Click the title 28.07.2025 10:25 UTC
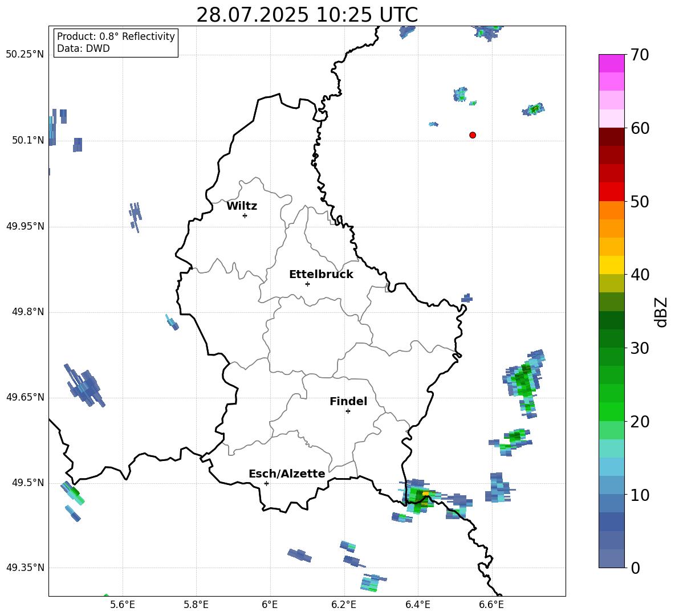The image size is (675, 616). (x=307, y=15)
